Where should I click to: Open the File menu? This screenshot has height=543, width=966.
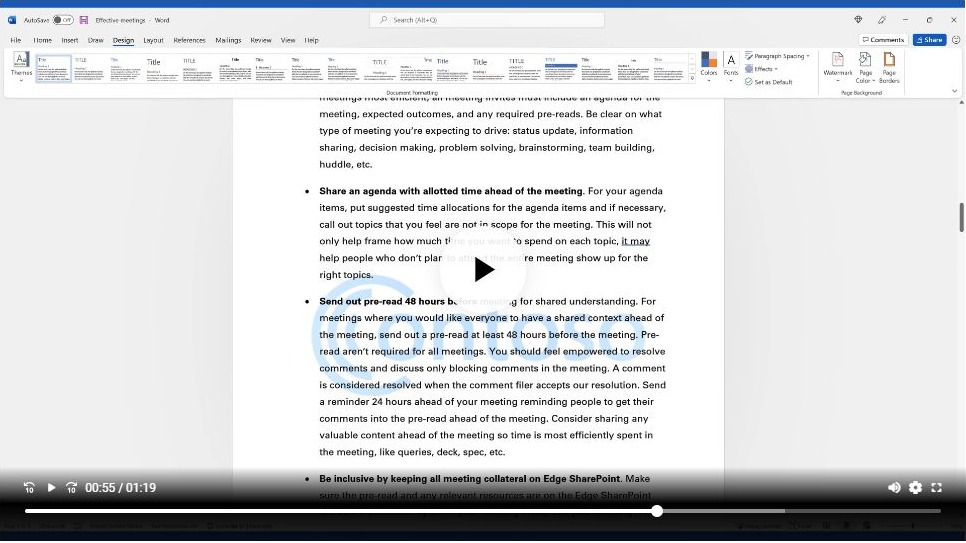tap(15, 40)
